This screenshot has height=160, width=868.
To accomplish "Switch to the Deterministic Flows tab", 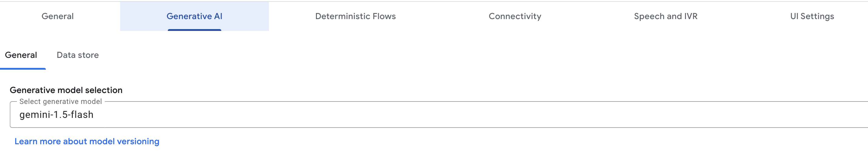I will coord(355,16).
